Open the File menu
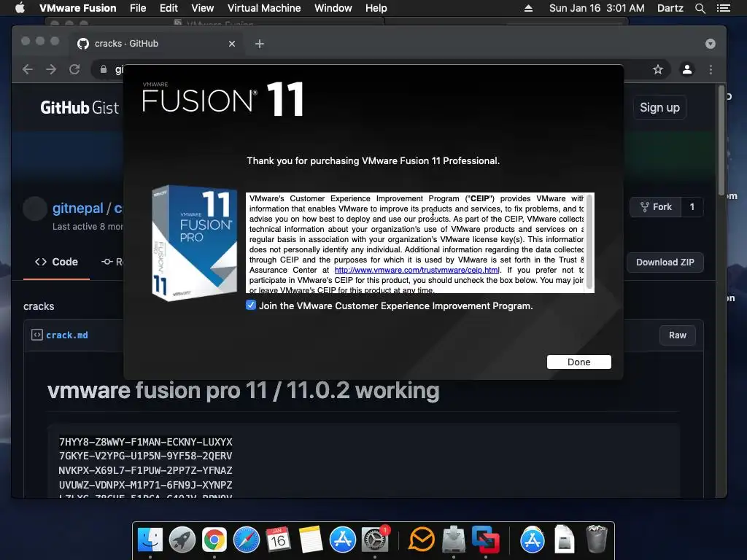747x560 pixels. pyautogui.click(x=138, y=8)
